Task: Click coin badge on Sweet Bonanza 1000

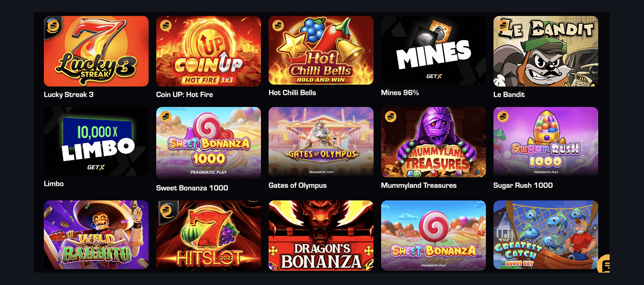Action: [x=165, y=116]
